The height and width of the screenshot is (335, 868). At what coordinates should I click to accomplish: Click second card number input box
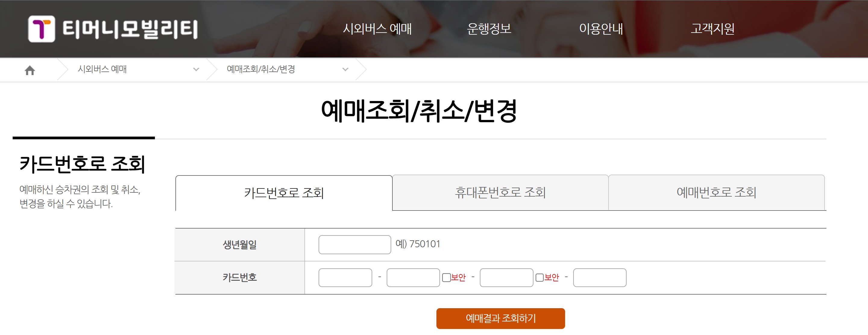point(413,278)
